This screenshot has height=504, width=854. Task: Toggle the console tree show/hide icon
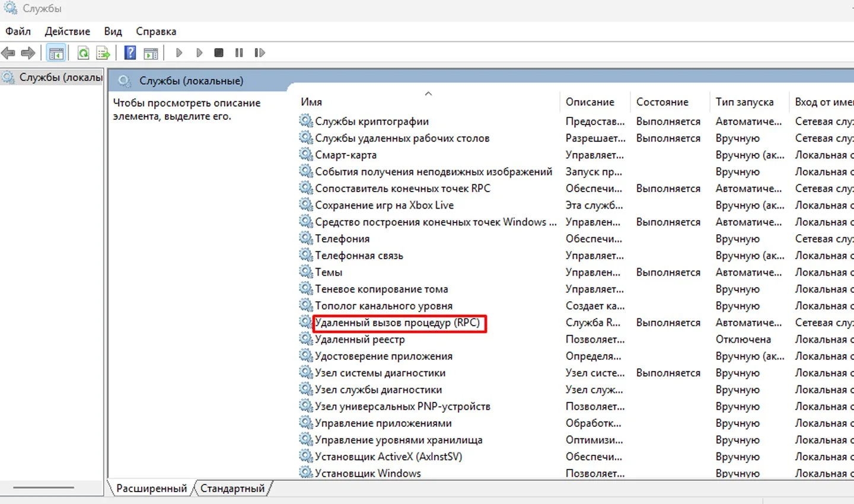[x=56, y=53]
